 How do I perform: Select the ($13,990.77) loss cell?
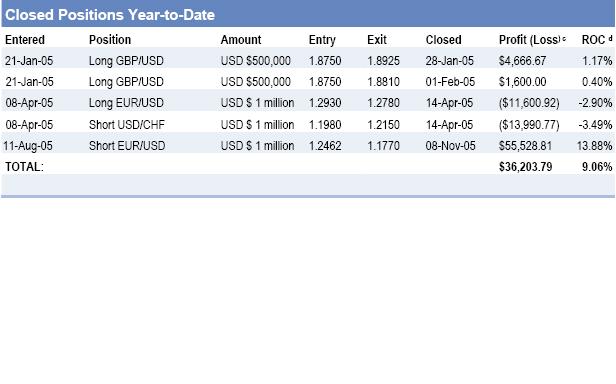click(x=529, y=125)
